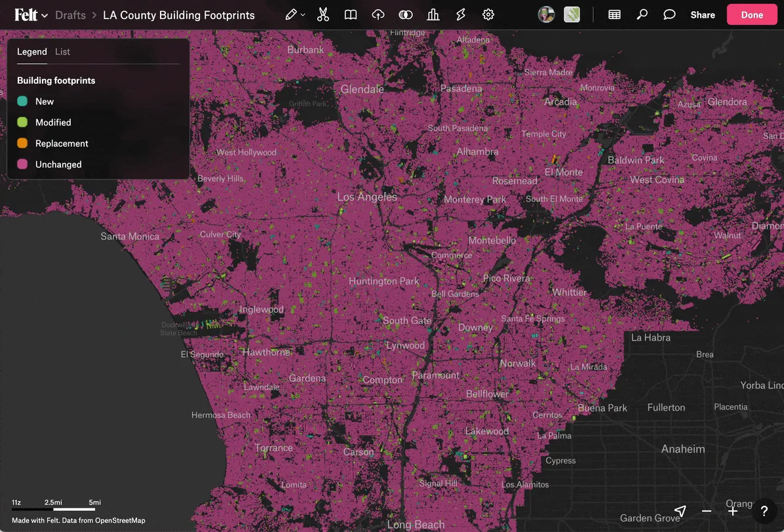
Task: Zoom out with the minus button
Action: tap(707, 511)
